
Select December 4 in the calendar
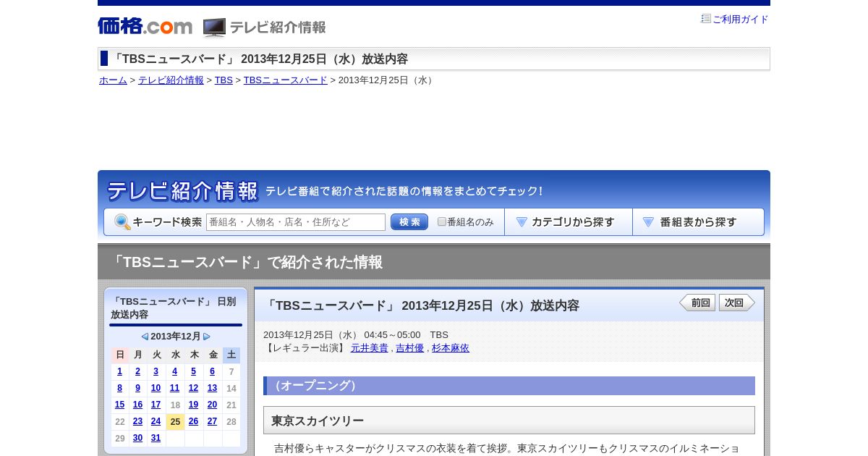click(x=175, y=371)
